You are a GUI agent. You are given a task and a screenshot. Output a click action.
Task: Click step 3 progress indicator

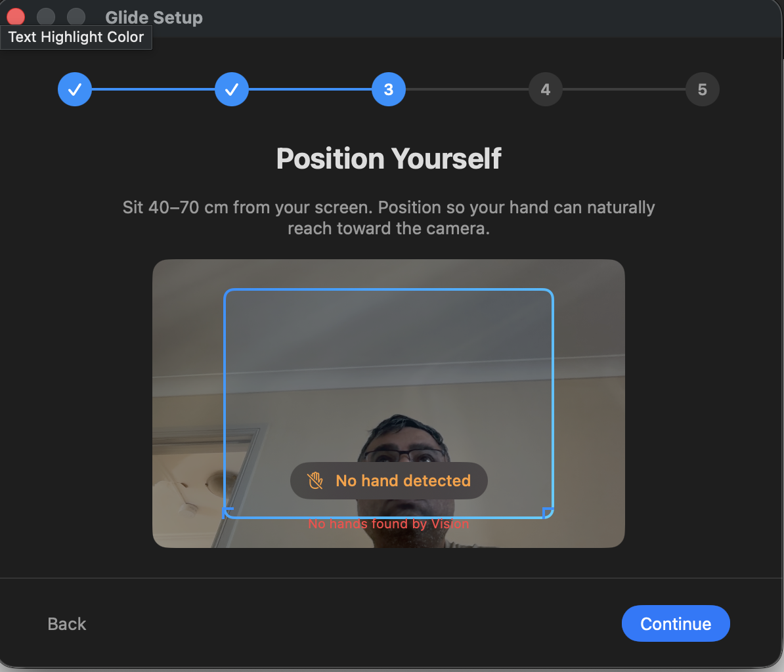(x=389, y=89)
